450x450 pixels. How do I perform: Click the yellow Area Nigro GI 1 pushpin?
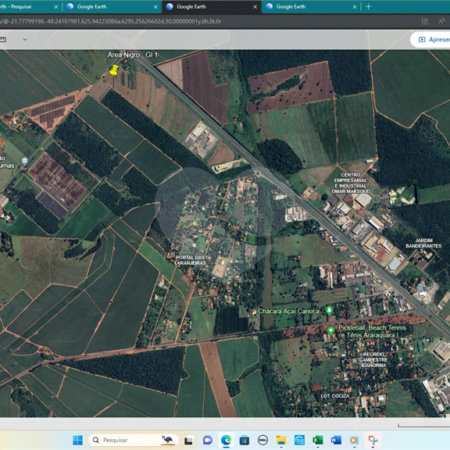coord(114,70)
